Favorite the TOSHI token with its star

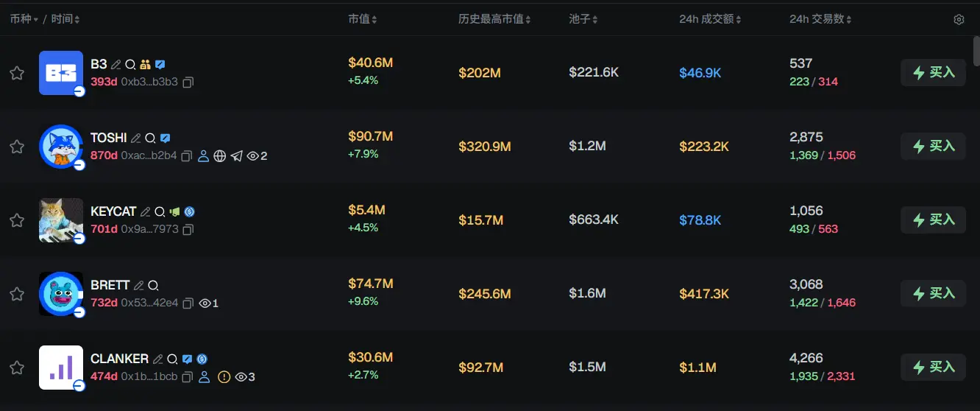coord(17,147)
